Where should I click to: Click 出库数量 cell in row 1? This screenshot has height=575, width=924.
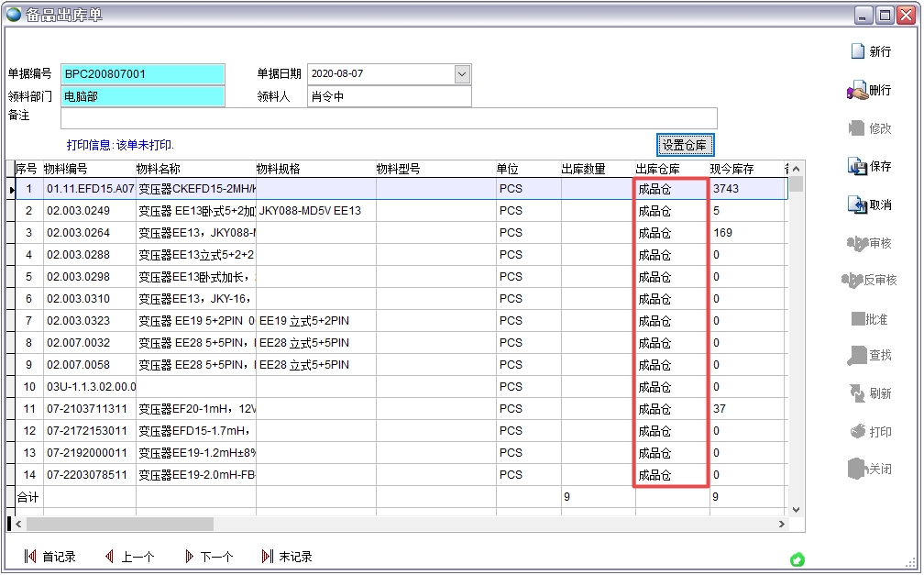point(596,189)
